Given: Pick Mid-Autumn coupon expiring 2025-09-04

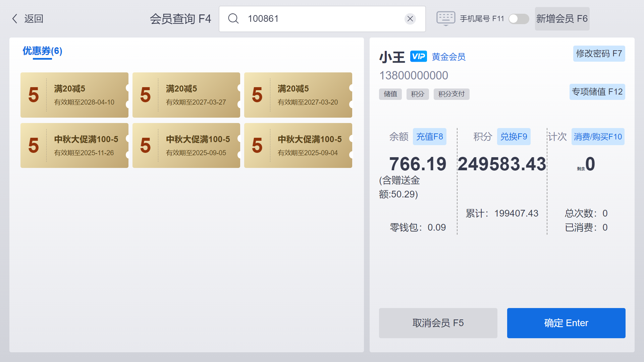Looking at the screenshot, I should pos(298,145).
